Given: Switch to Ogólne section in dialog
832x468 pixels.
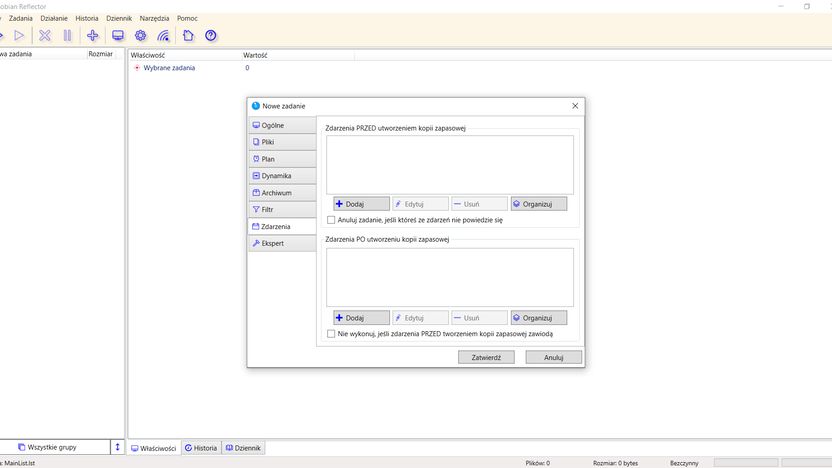Looking at the screenshot, I should click(282, 125).
